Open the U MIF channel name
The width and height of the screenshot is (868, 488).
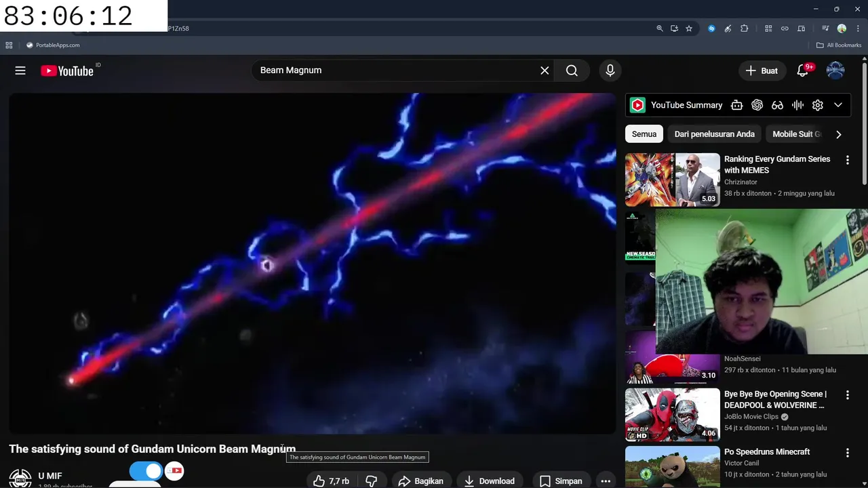50,476
